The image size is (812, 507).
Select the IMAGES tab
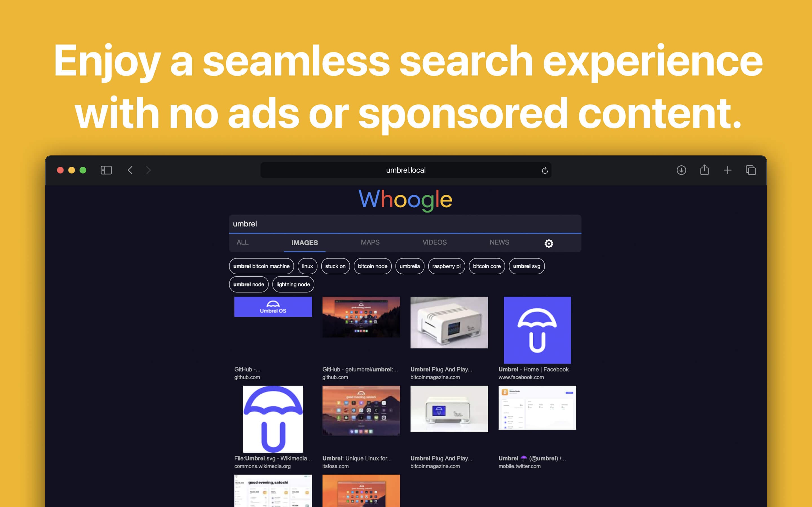[304, 243]
